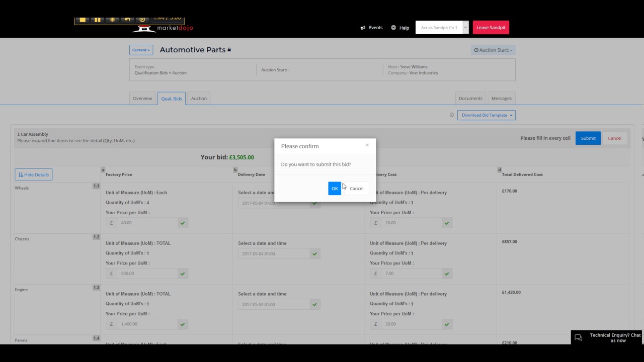This screenshot has height=362, width=644.
Task: Switch to the Overview tab
Action: [x=142, y=99]
